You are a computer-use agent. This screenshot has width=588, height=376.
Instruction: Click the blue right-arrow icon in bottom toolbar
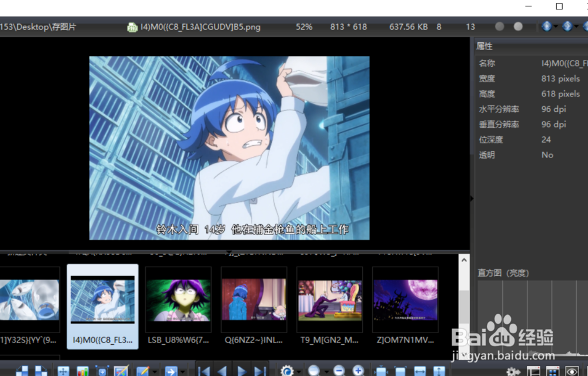[x=171, y=371]
